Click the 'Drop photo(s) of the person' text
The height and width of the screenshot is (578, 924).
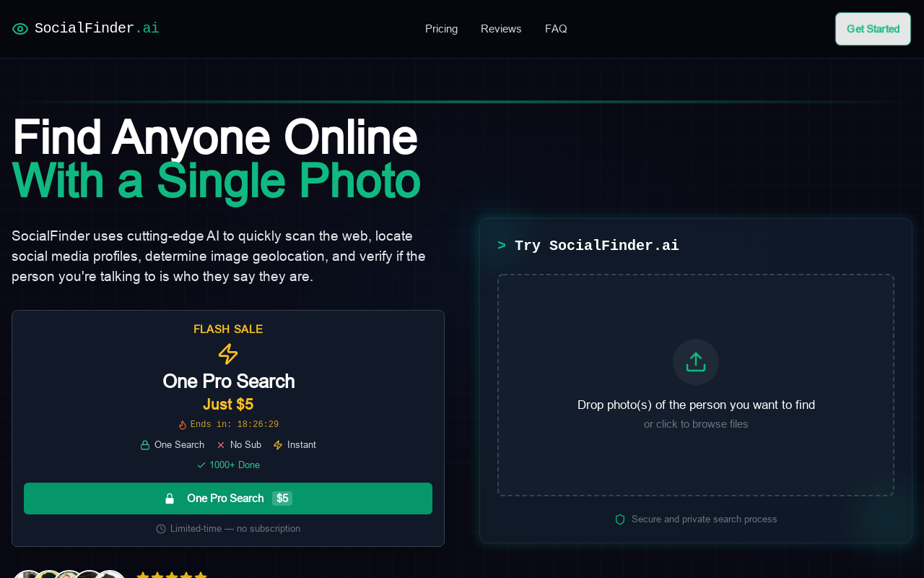tap(696, 405)
